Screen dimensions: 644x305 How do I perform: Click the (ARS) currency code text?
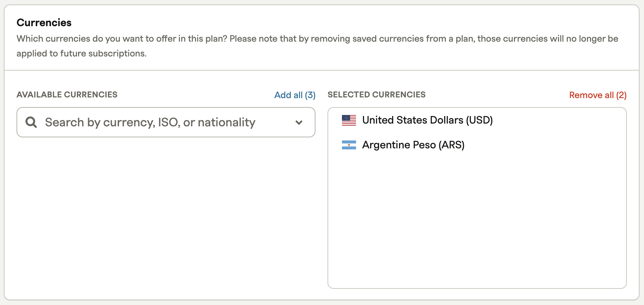coord(452,145)
